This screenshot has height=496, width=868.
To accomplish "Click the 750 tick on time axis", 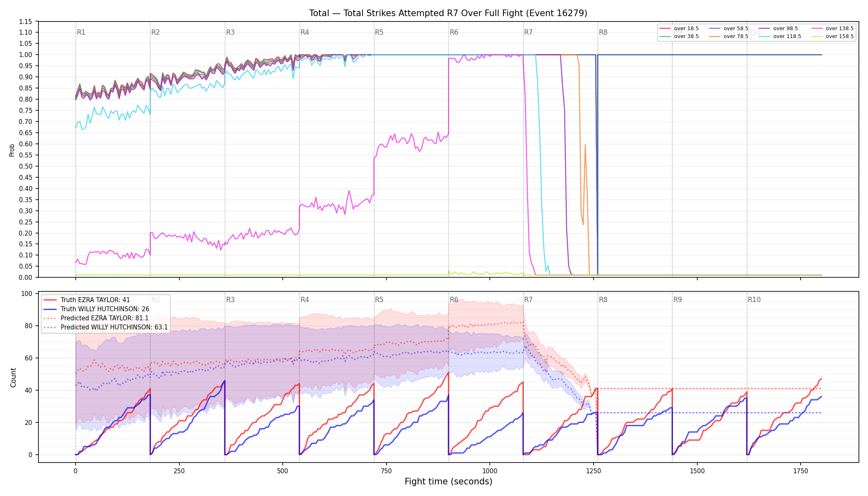I will pyautogui.click(x=386, y=471).
